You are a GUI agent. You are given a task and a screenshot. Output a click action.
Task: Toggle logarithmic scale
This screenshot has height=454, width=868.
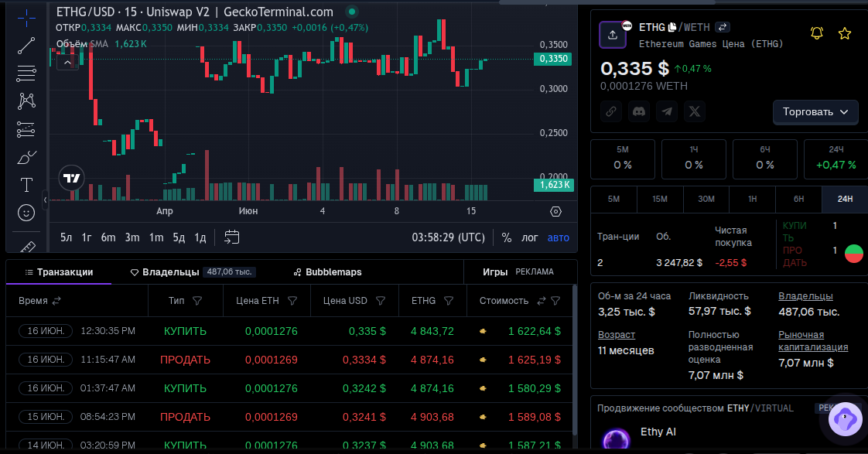coord(530,237)
